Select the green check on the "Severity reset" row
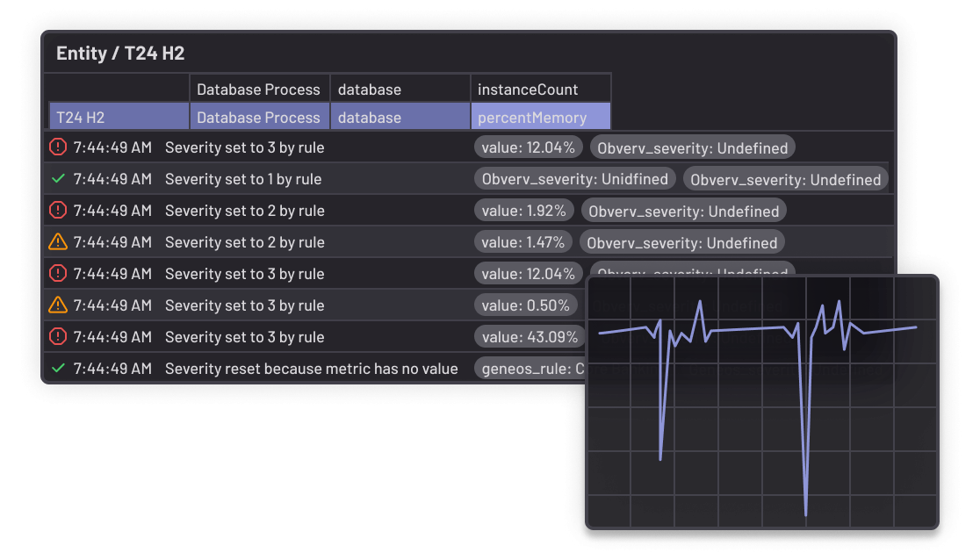The width and height of the screenshot is (980, 560). coord(58,368)
